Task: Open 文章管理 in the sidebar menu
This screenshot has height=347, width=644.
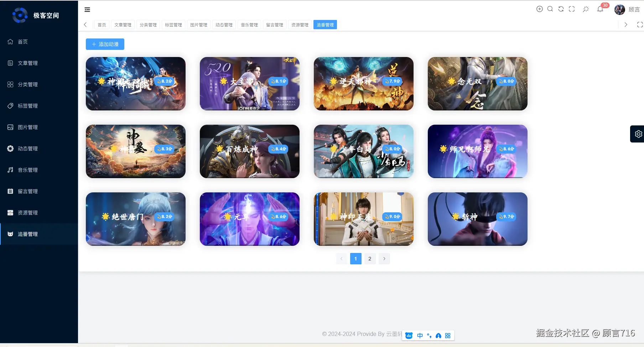Action: [39, 63]
